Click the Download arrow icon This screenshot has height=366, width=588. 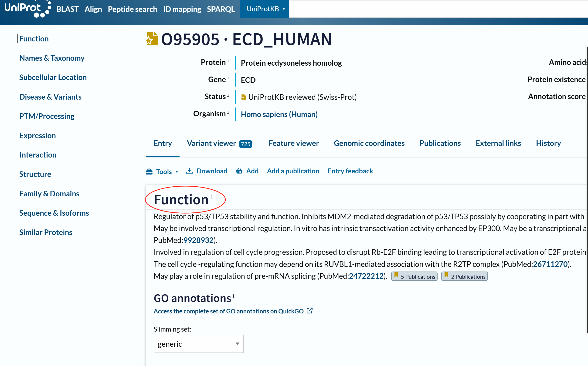pos(190,171)
